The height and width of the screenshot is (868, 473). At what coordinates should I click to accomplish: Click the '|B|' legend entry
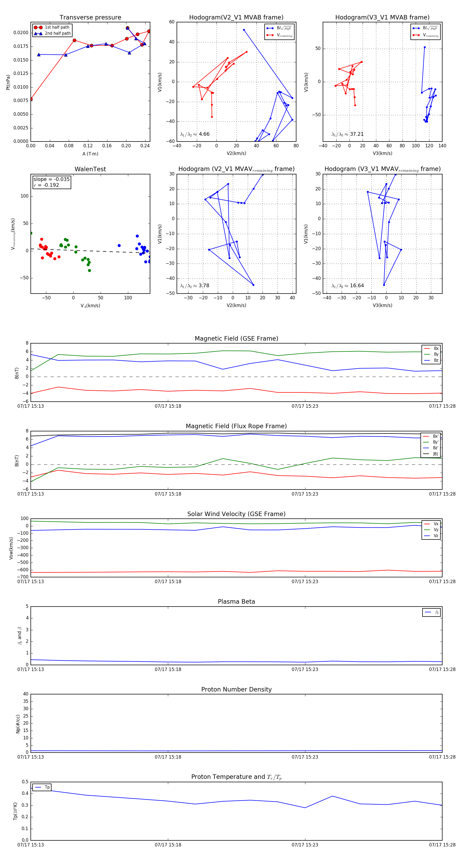[431, 454]
